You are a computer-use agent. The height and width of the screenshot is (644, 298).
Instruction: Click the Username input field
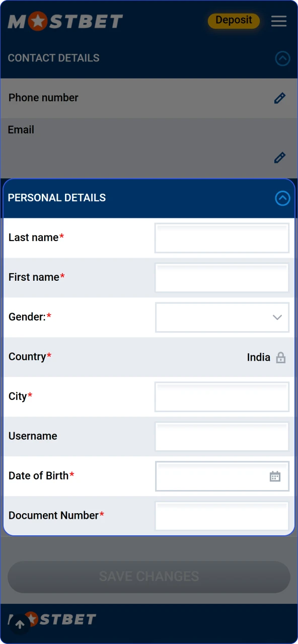pos(221,436)
